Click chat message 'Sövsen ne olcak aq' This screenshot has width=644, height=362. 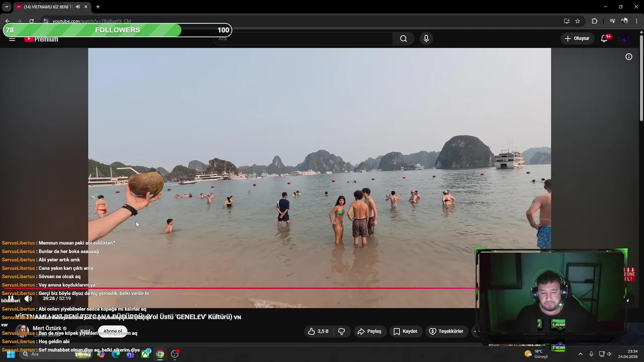pos(59,277)
